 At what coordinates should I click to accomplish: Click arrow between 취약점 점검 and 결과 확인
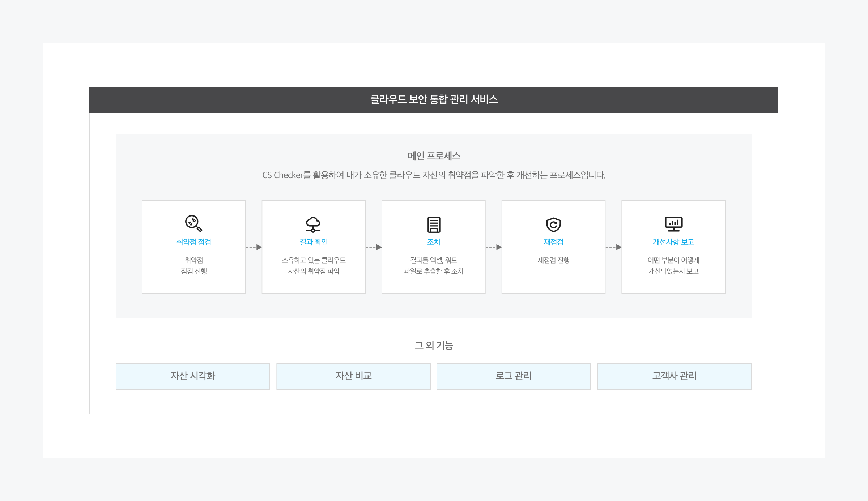[x=254, y=247]
